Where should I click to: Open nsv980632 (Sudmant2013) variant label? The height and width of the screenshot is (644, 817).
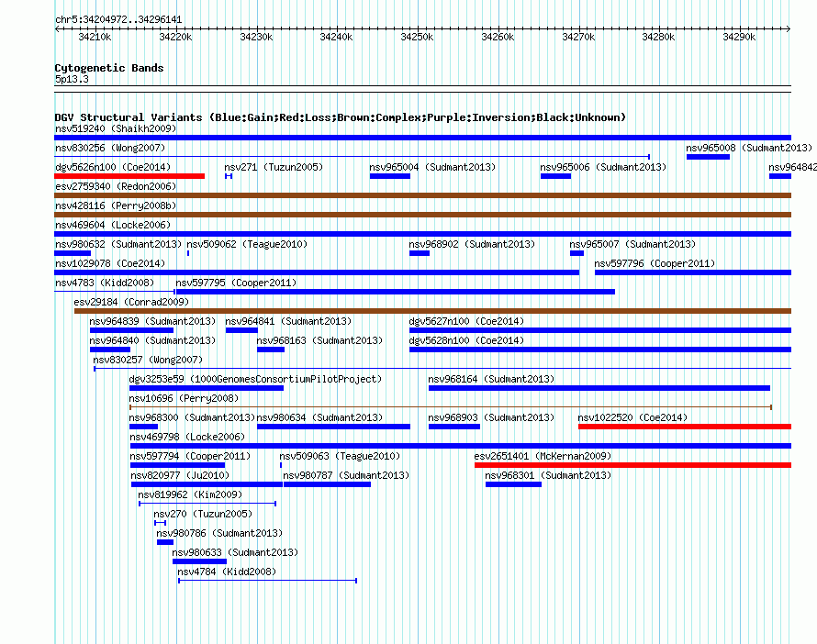pos(118,244)
